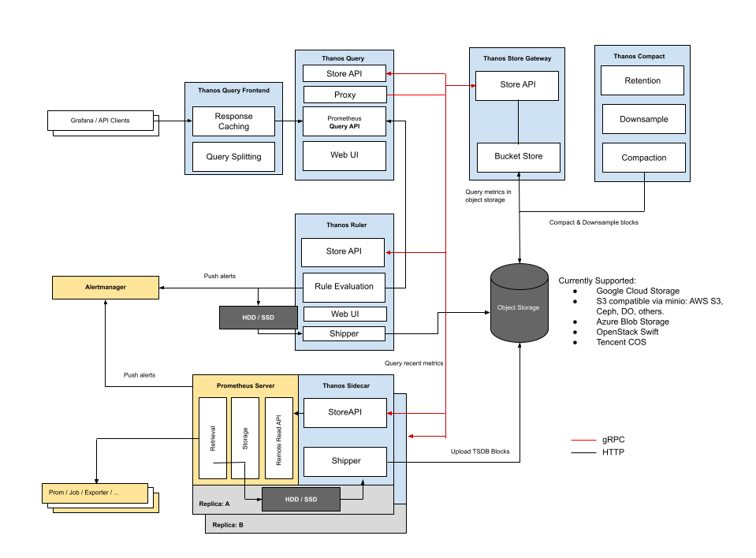Click the Upload TSDB Blocks label
The height and width of the screenshot is (558, 756).
480,452
